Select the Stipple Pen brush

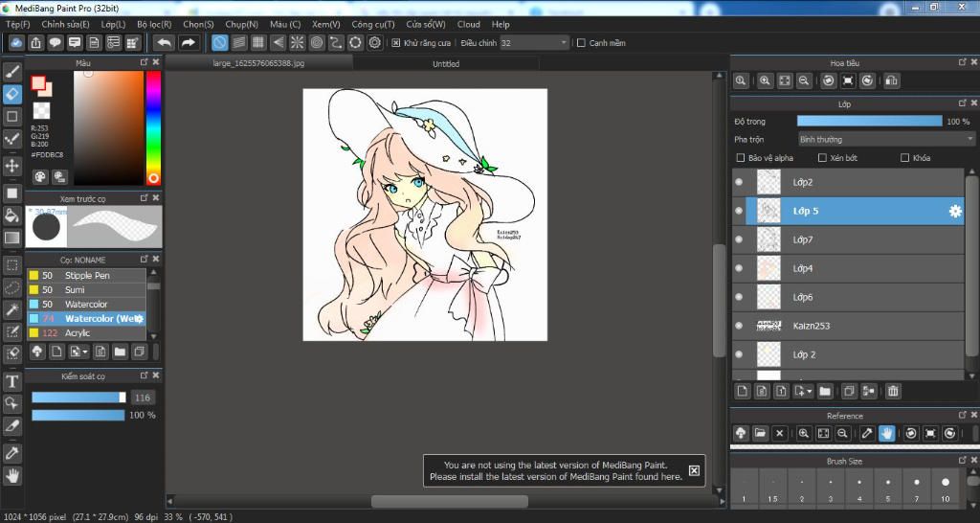(x=86, y=275)
